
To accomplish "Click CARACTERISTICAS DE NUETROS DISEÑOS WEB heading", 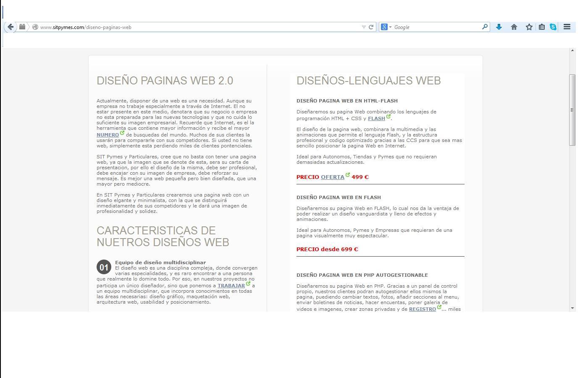I will (x=163, y=236).
